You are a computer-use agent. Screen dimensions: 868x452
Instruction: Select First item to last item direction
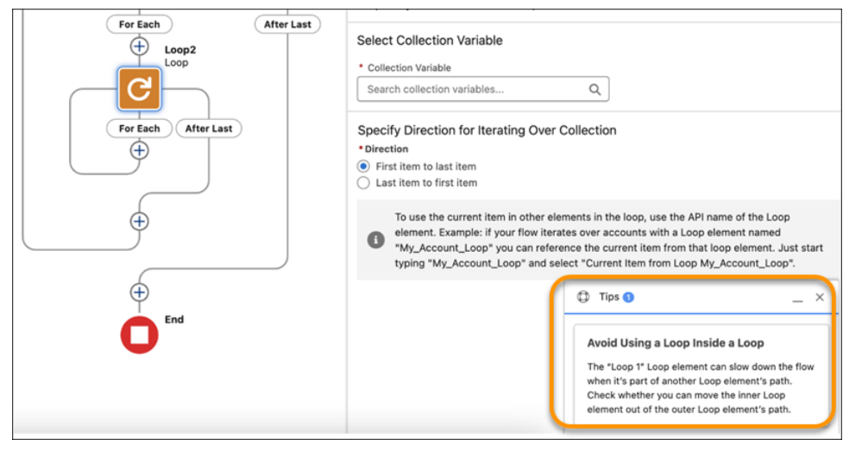point(363,166)
